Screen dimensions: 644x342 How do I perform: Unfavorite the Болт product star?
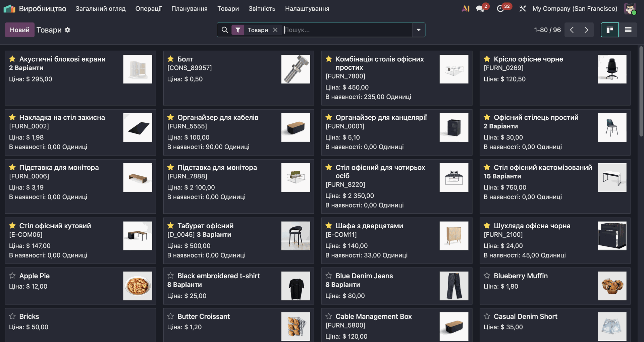(x=170, y=59)
